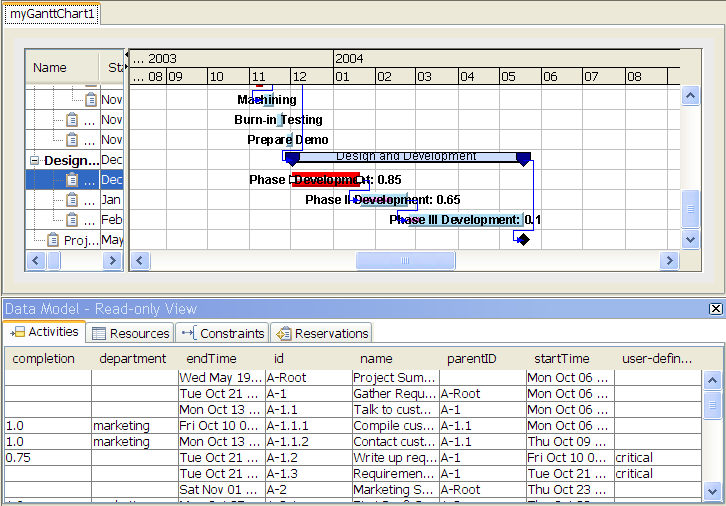
Task: Click the Reservations tab icon
Action: pos(283,333)
